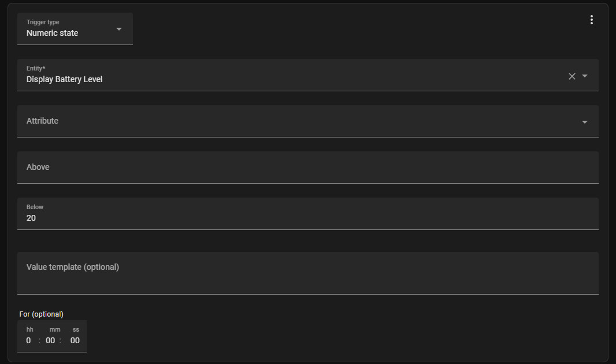Image resolution: width=616 pixels, height=364 pixels.
Task: Click the Attribute dropdown arrow
Action: pos(585,122)
